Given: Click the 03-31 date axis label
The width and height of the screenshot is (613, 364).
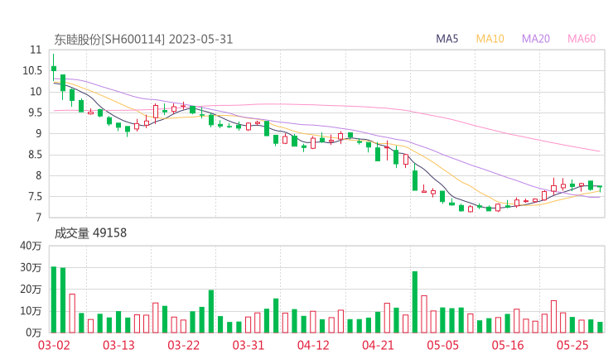Looking at the screenshot, I should [249, 345].
